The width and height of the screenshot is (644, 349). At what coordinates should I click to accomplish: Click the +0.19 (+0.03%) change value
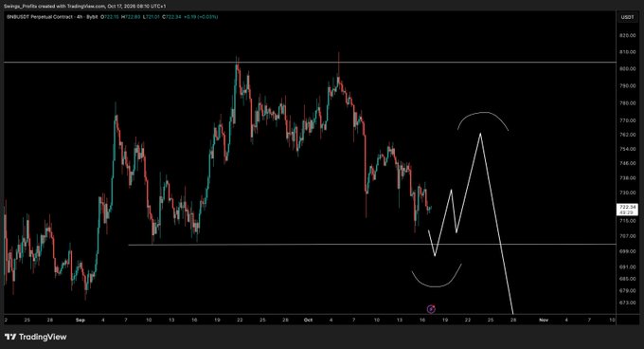click(201, 17)
